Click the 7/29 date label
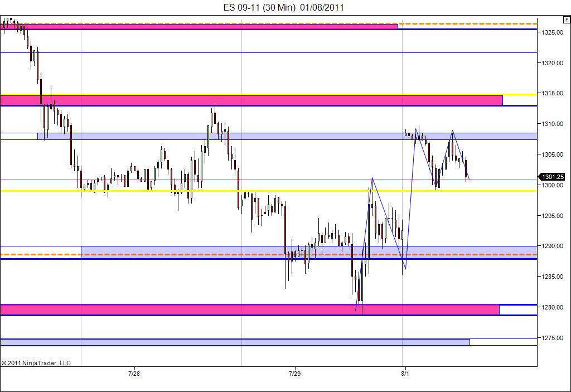The height and width of the screenshot is (392, 571). [294, 374]
